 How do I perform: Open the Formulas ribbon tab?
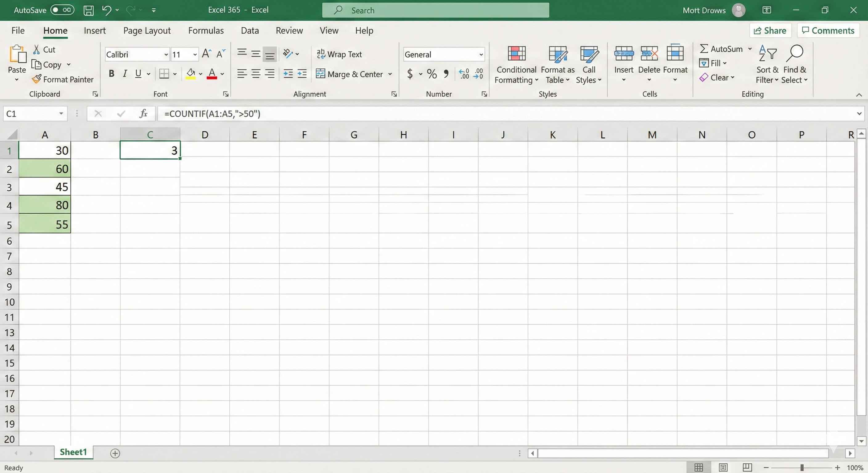coord(206,30)
